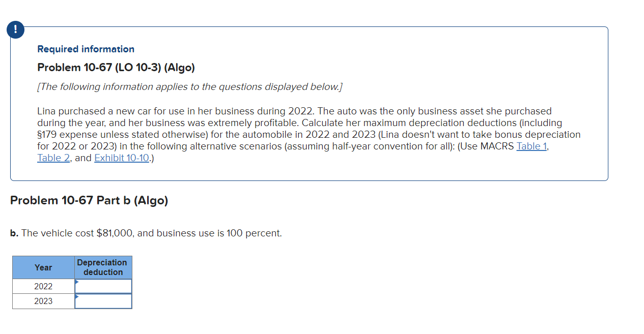Open the MACRS Table 1 link

coord(532,146)
